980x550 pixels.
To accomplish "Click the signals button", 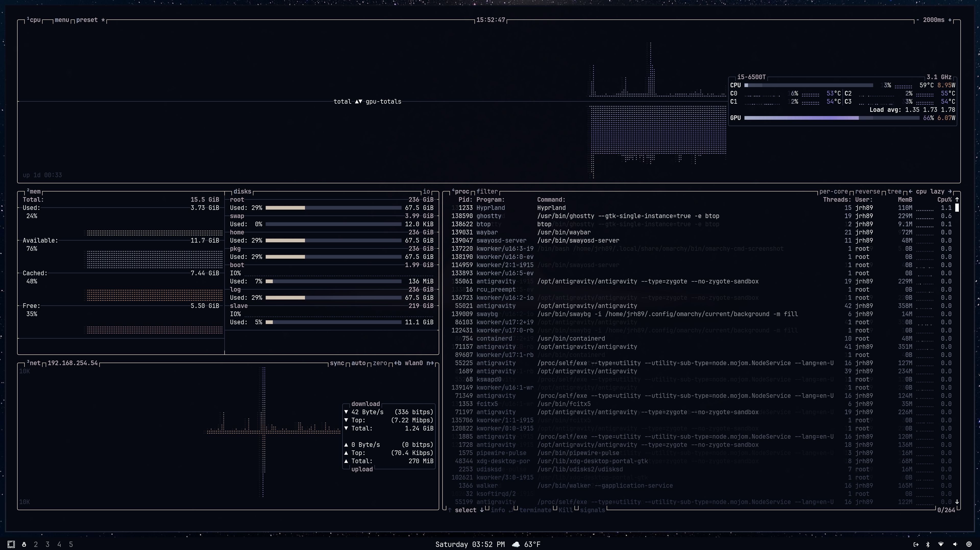I will (592, 510).
